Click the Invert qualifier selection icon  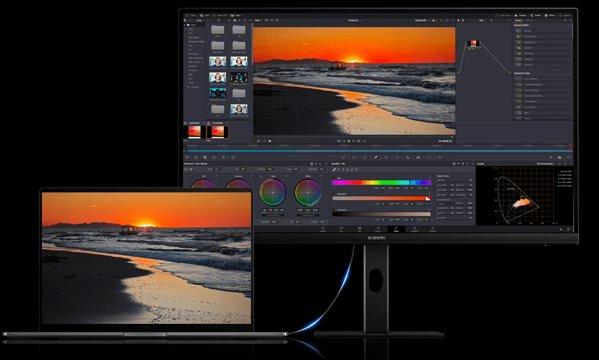coord(356,169)
